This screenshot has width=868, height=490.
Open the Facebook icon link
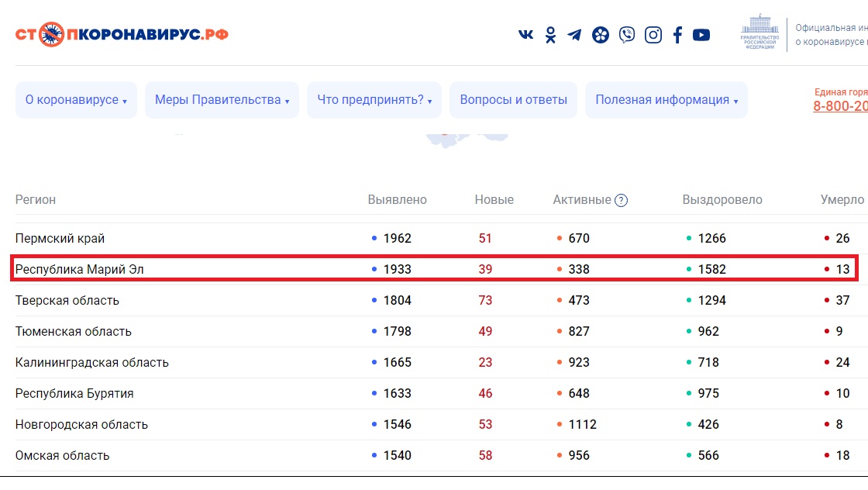(x=677, y=35)
